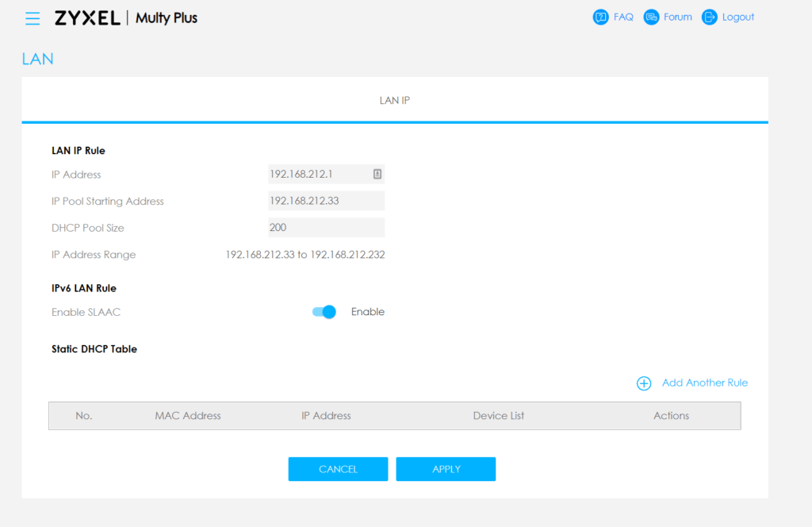The height and width of the screenshot is (527, 812).
Task: Disable the Enable SLAAC toggle
Action: point(324,312)
